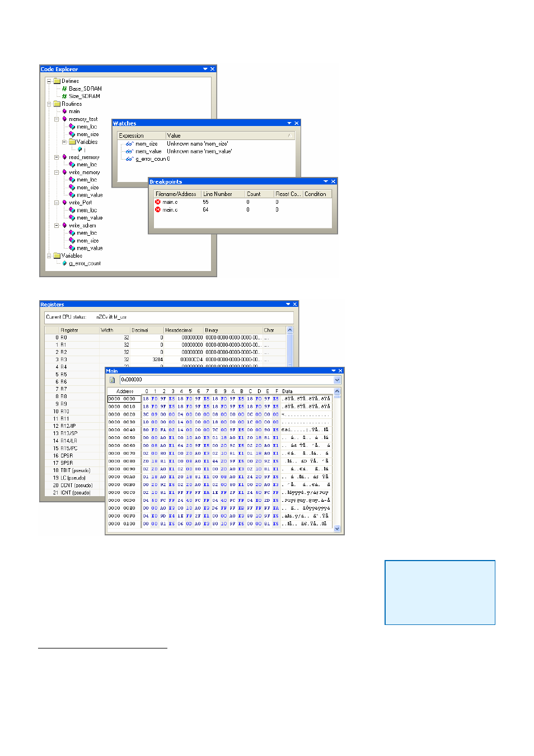Click the Decimal column header in Registers

tap(147, 330)
